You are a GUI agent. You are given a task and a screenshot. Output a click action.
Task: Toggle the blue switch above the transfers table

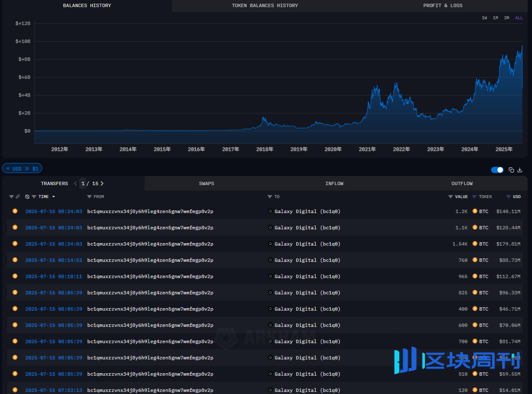(x=497, y=170)
